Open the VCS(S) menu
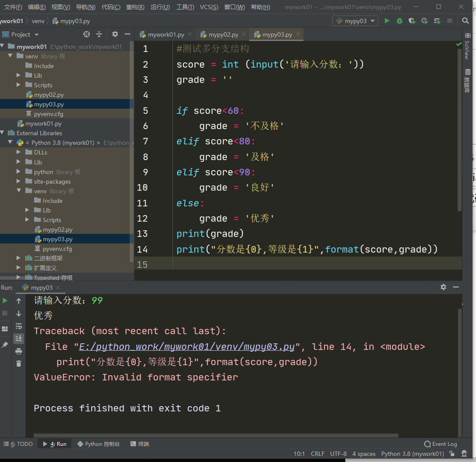Screen dimensions: 476x462 coord(209,7)
